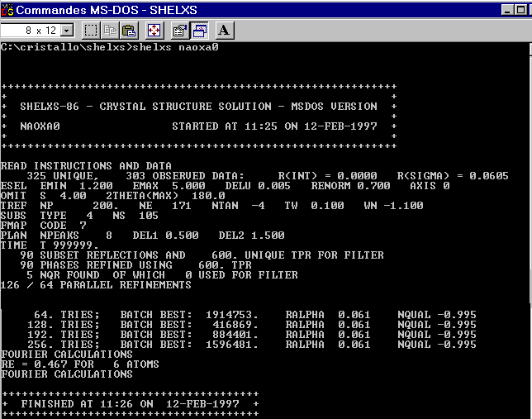
Task: Toggle the Background window icon
Action: 200,31
